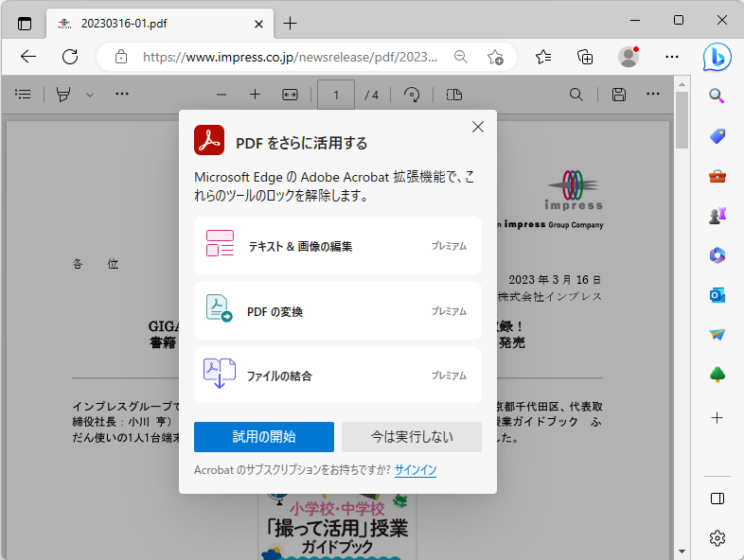Click the scrollbar up arrow
Screen dimensions: 744x560
682,84
